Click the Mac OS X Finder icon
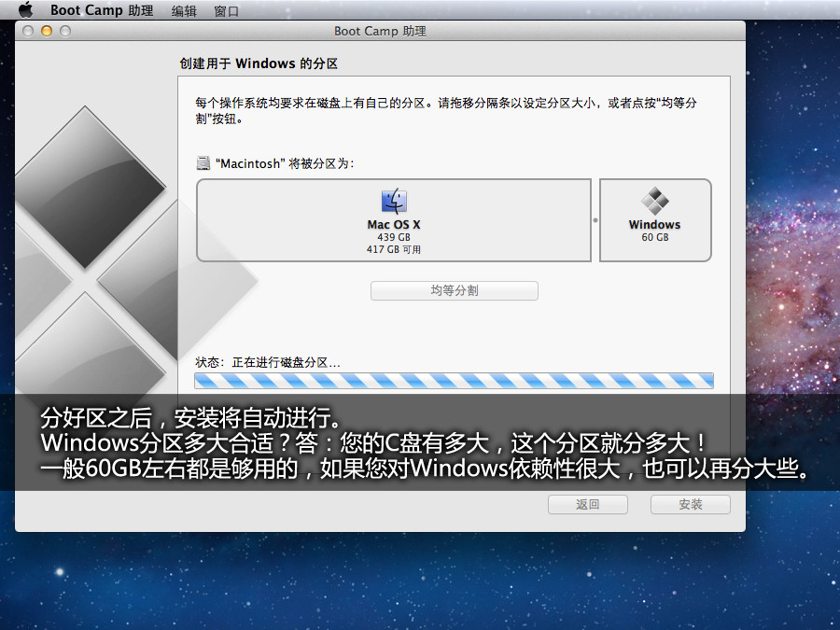 [394, 201]
